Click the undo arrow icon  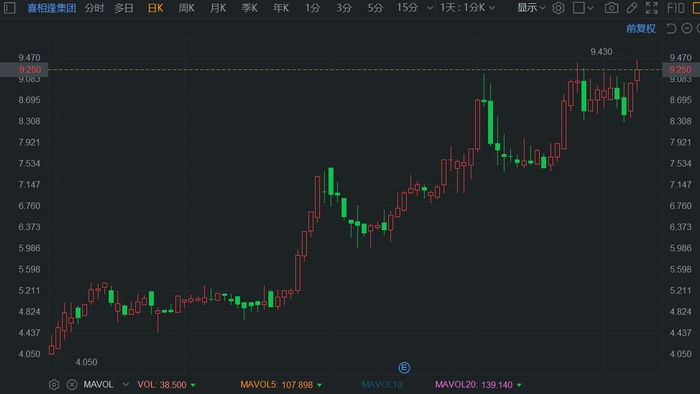pyautogui.click(x=671, y=29)
